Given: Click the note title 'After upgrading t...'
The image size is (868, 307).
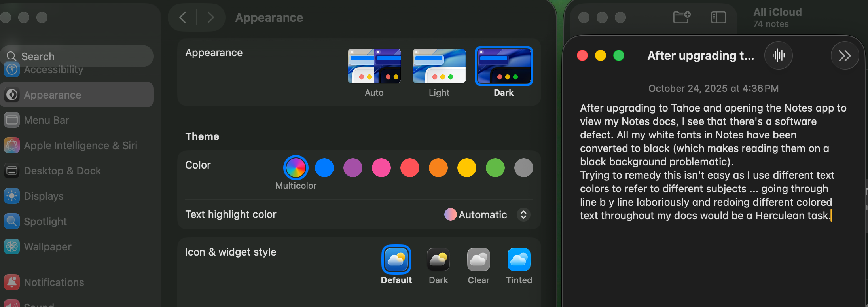Looking at the screenshot, I should [701, 56].
